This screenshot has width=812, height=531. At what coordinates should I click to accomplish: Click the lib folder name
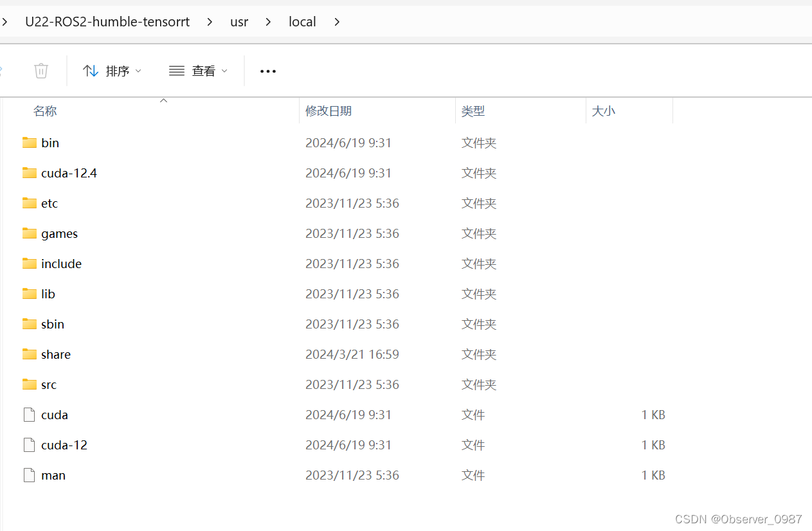click(x=48, y=294)
